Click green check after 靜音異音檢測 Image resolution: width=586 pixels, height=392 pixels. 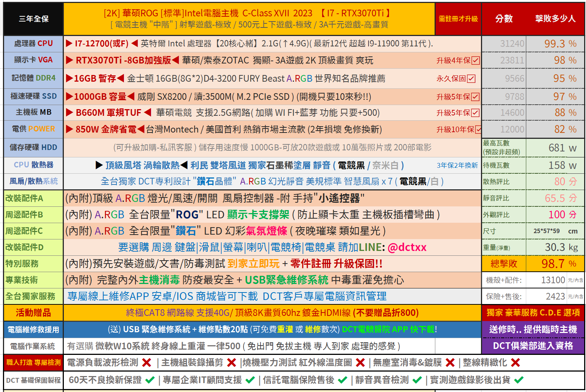417,380
